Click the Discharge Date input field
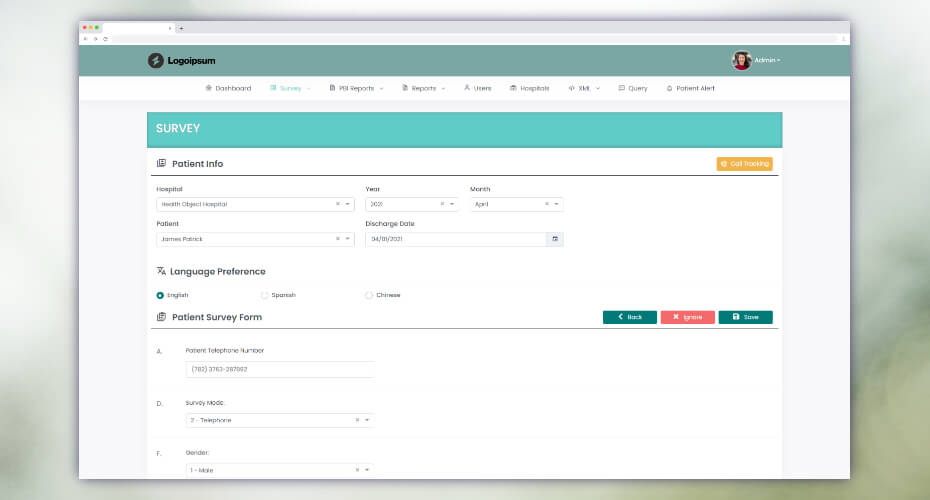The image size is (930, 500). pos(456,239)
